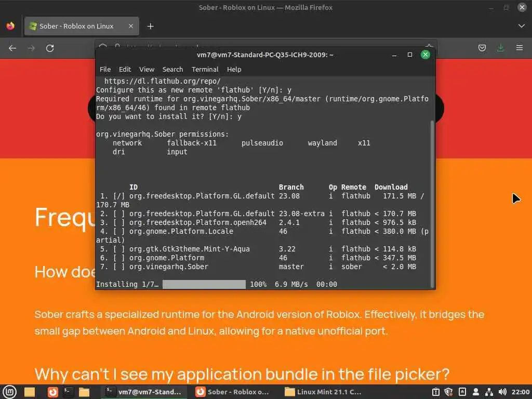
Task: Open the terminal Search menu
Action: pos(172,69)
